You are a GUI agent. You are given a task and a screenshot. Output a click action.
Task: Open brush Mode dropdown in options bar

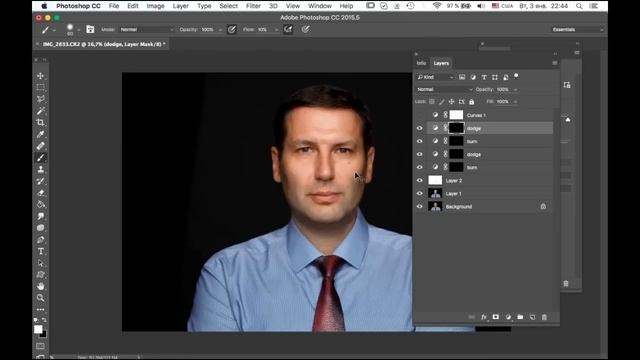tap(147, 29)
